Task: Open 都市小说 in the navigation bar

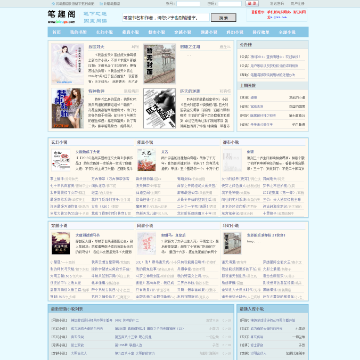Action: (x=157, y=32)
